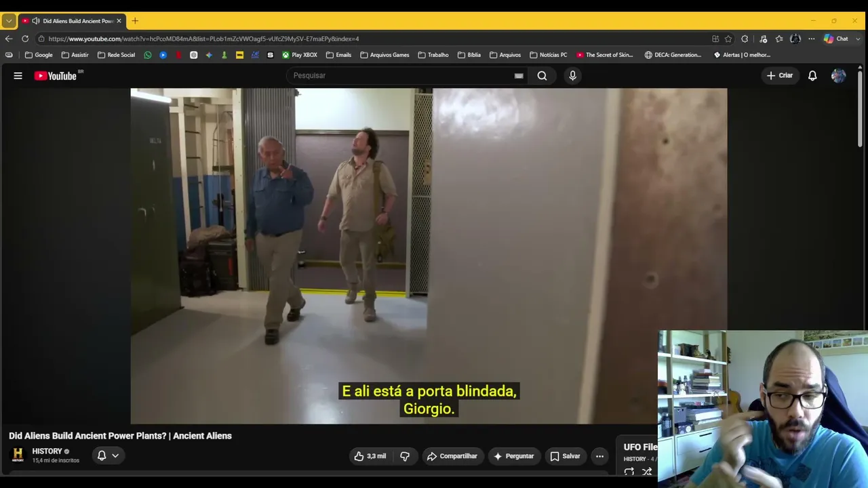The width and height of the screenshot is (868, 488).
Task: Start voice search with the microphone icon
Action: click(572, 76)
